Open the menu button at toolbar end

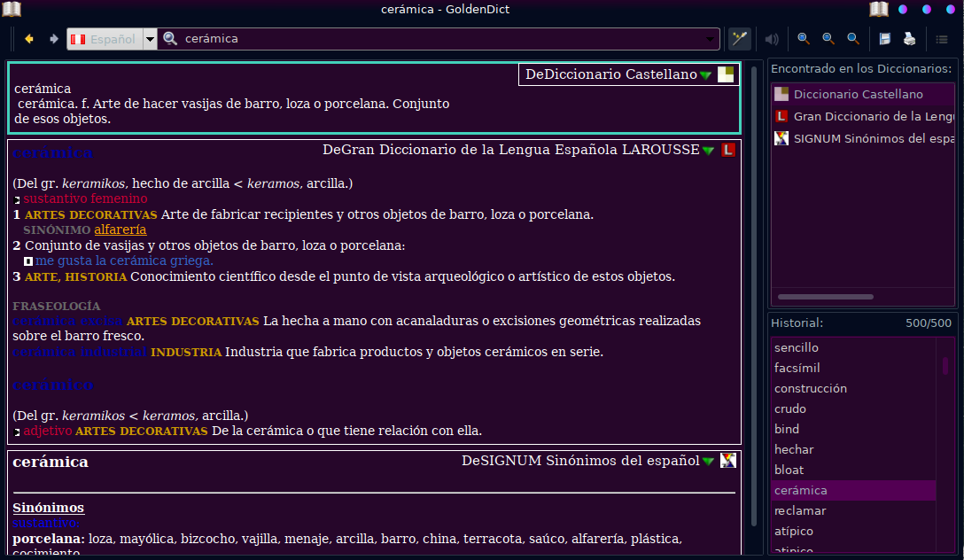(x=942, y=39)
